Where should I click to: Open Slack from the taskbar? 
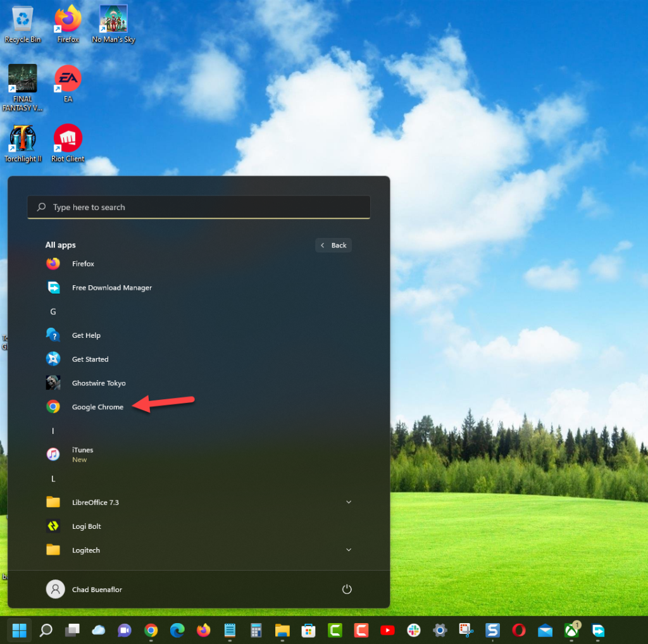414,630
